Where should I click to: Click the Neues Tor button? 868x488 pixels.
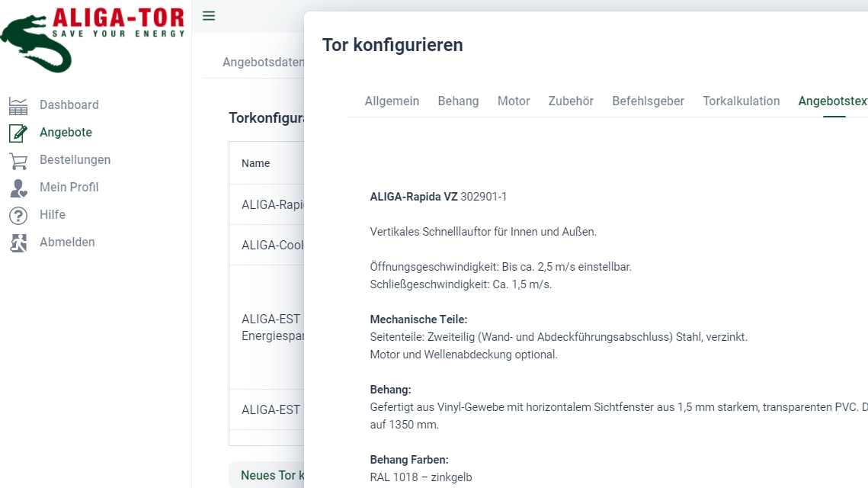click(267, 475)
